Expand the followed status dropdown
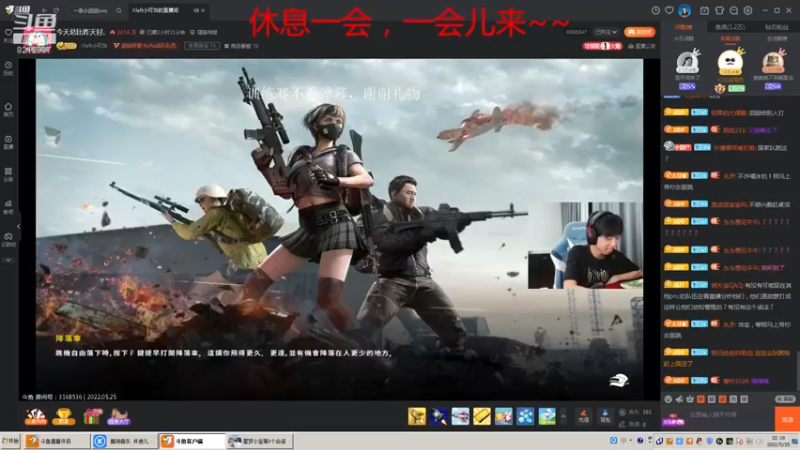800x450 pixels. click(x=606, y=32)
